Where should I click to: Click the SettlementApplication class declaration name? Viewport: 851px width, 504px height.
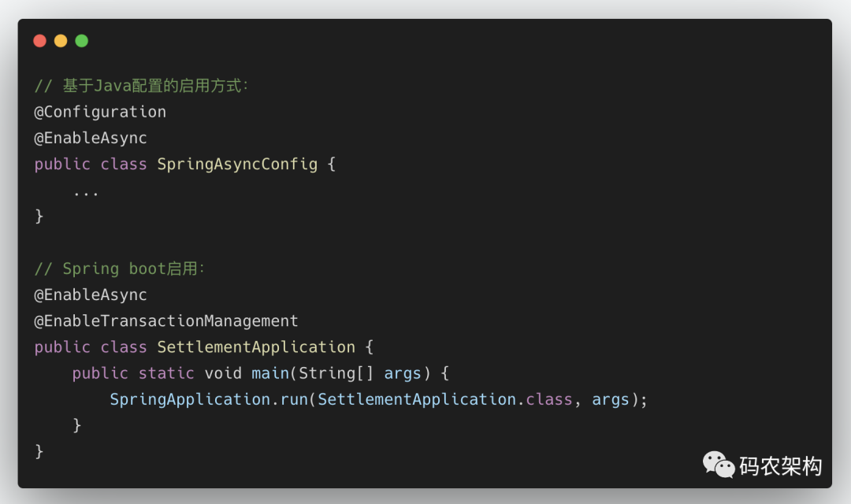pos(256,346)
